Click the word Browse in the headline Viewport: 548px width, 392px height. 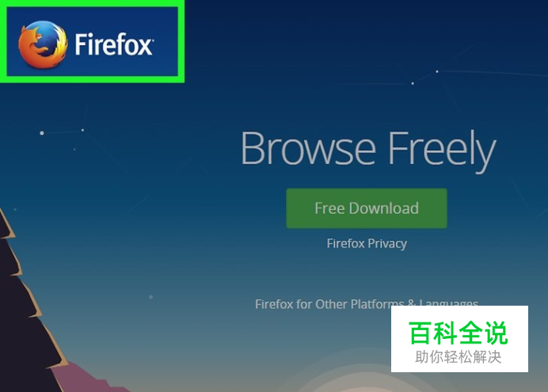point(308,147)
